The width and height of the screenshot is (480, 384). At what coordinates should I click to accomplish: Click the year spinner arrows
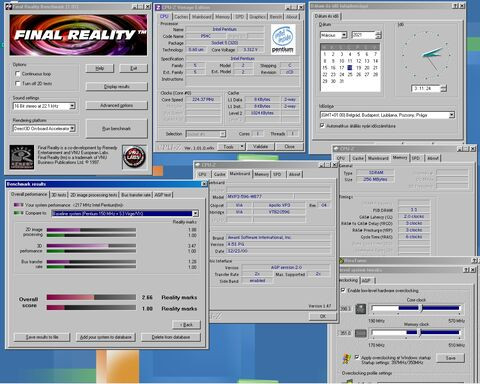378,35
